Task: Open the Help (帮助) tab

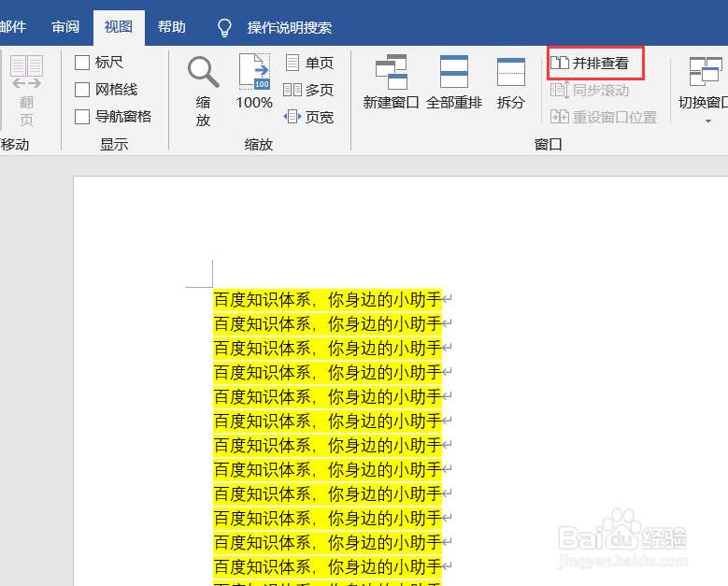Action: coord(171,27)
